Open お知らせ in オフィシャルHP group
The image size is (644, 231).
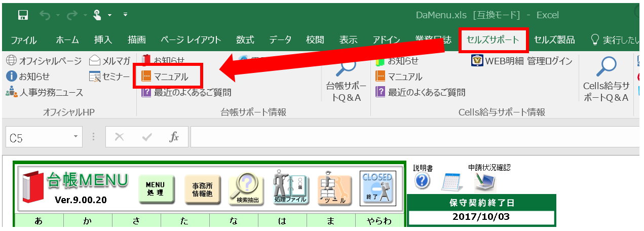(x=28, y=76)
